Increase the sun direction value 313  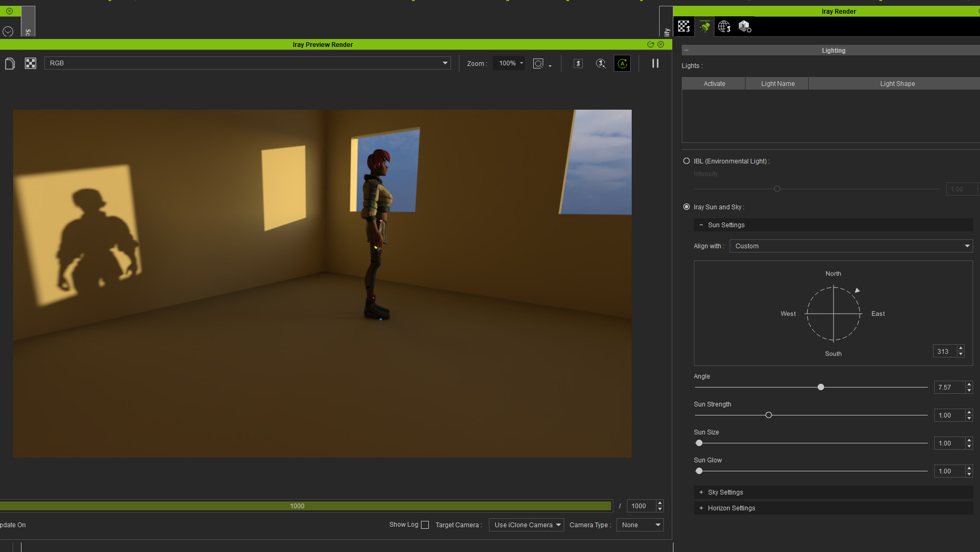[x=961, y=348]
